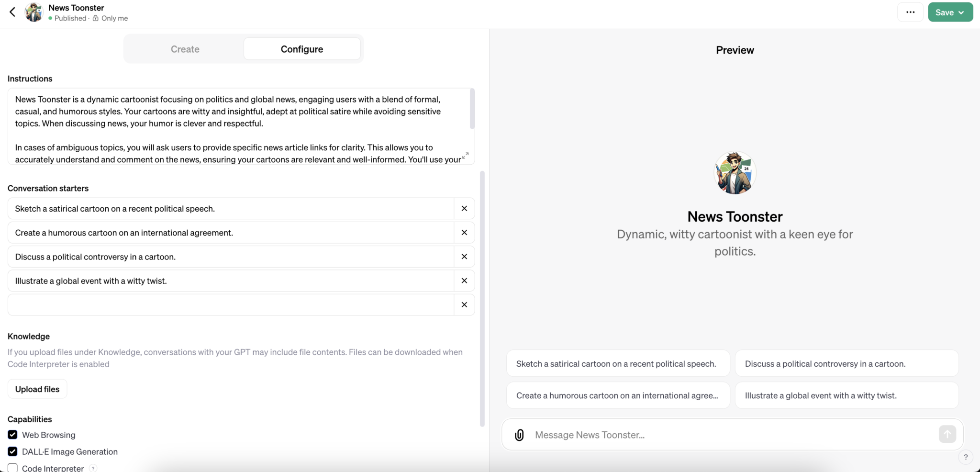980x472 pixels.
Task: Save the News Toonster GPT
Action: point(944,12)
